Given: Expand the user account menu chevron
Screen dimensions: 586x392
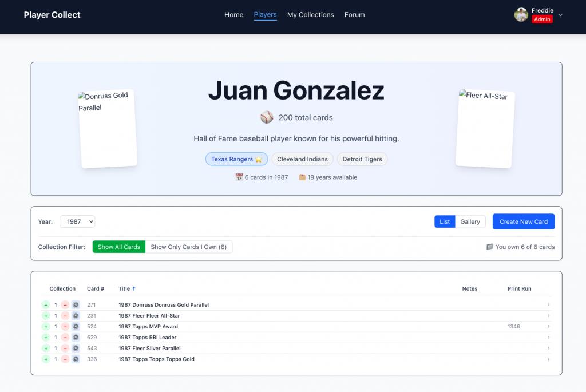Looking at the screenshot, I should [560, 15].
